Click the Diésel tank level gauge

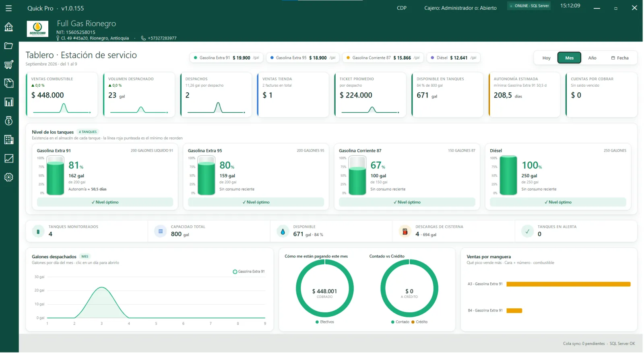pyautogui.click(x=508, y=176)
